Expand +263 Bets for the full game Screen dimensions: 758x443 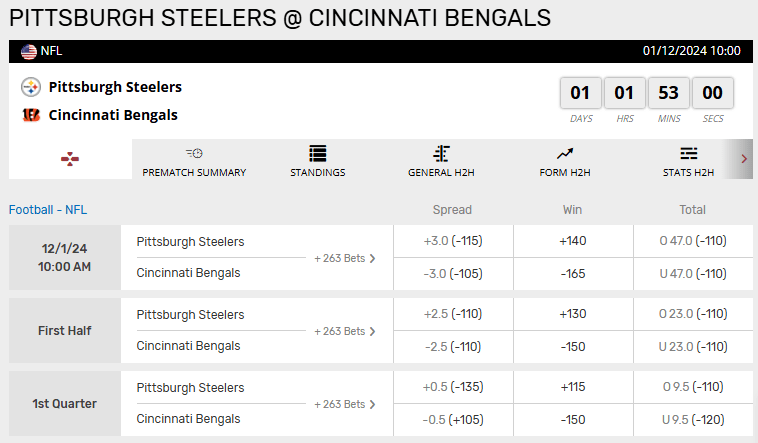click(x=345, y=258)
